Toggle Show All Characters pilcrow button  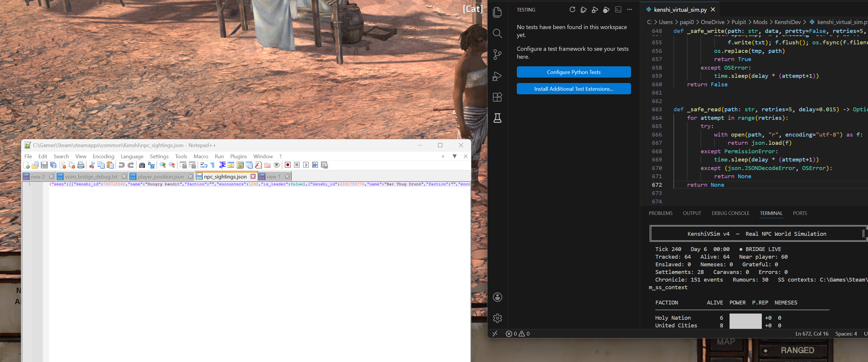click(213, 165)
